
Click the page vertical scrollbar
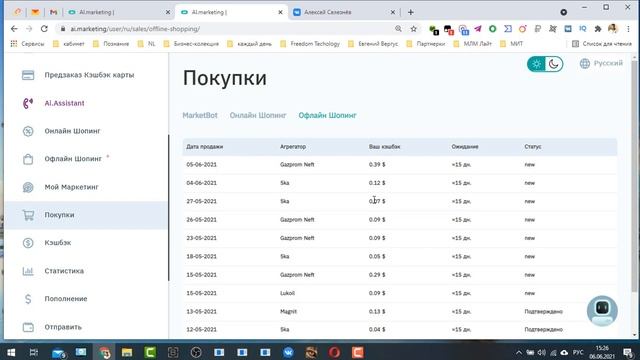coord(634,175)
